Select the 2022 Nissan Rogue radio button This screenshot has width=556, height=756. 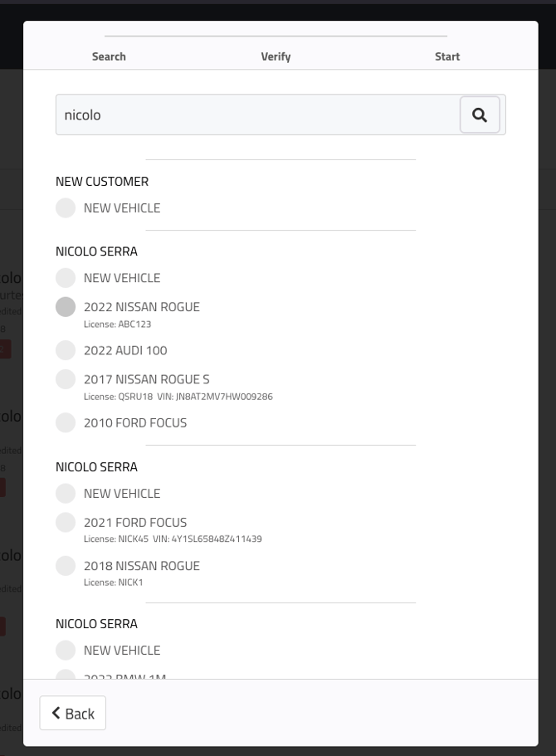(66, 307)
